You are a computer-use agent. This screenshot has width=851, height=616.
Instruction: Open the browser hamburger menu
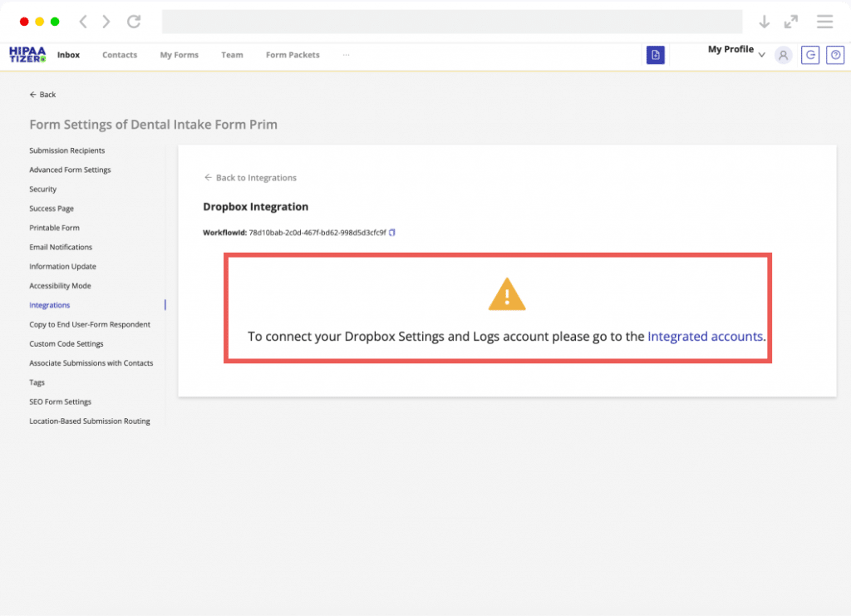pos(824,22)
